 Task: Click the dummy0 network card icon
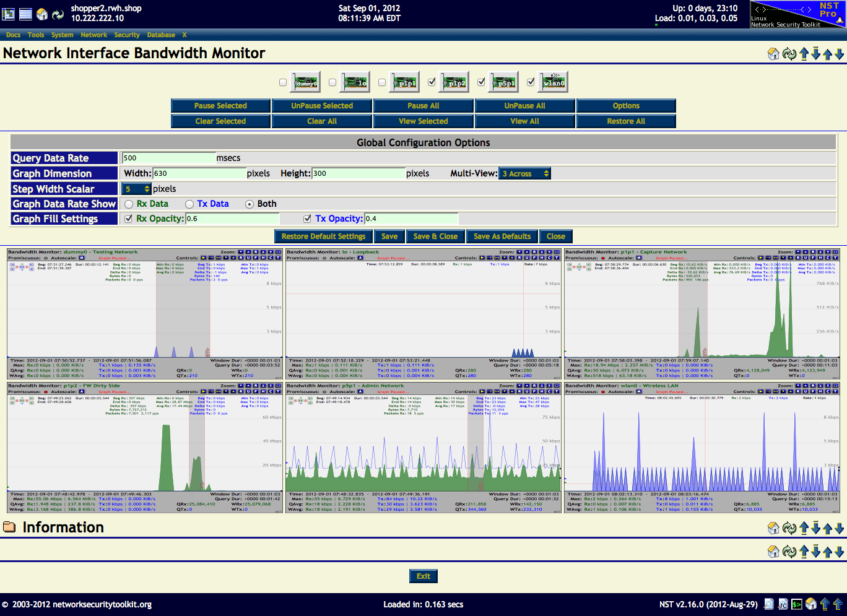[306, 82]
